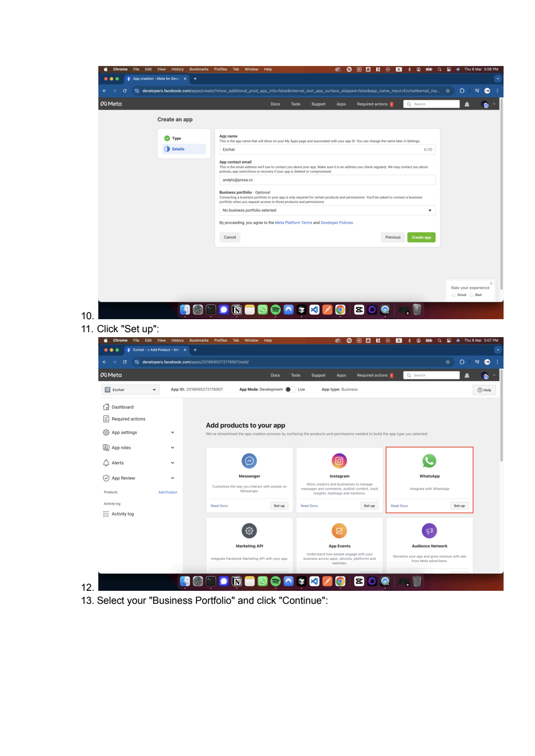This screenshot has height=756, width=535.
Task: Open the Meta Platform Terms link
Action: (293, 223)
